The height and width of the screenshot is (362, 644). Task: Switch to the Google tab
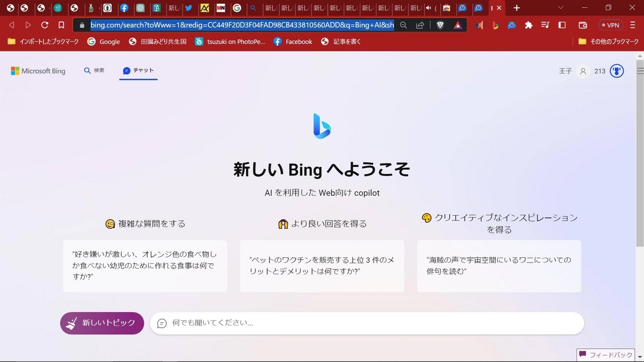point(237,8)
